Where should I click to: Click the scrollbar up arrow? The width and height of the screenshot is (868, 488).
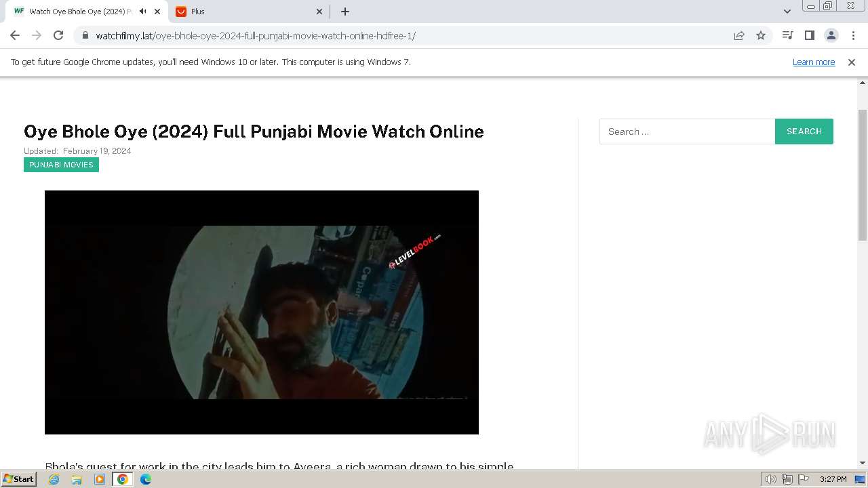point(863,83)
